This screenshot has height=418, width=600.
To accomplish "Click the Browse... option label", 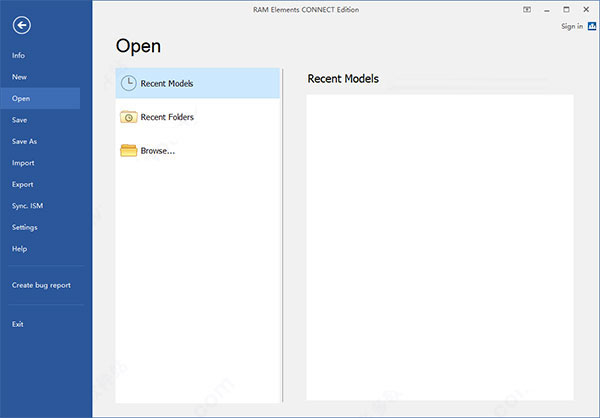I will click(x=158, y=151).
